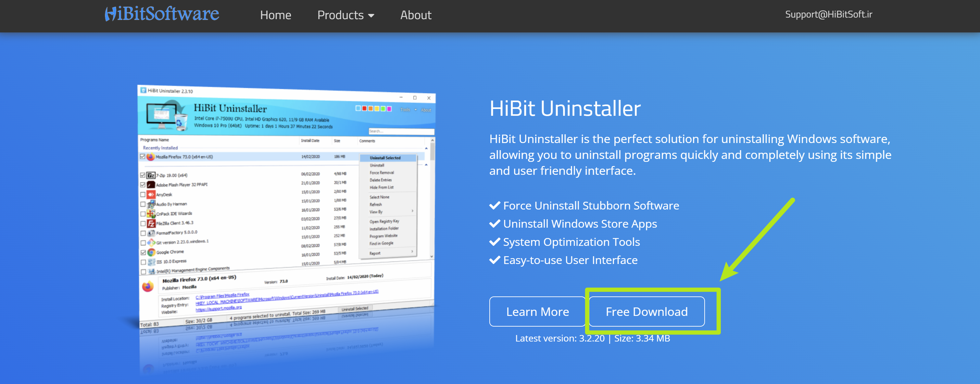
Task: Check the AnyDesk checkbox
Action: coord(143,195)
